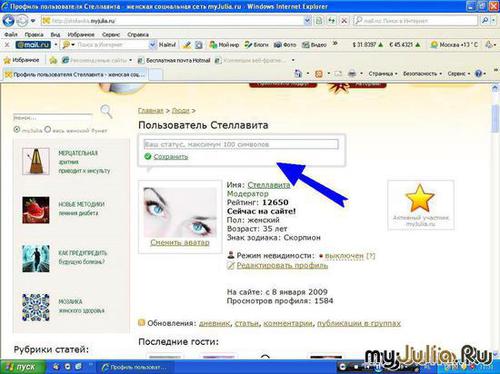Image resolution: width=500 pixels, height=374 pixels.
Task: Open the Избранное menu in menu bar
Action: (81, 35)
